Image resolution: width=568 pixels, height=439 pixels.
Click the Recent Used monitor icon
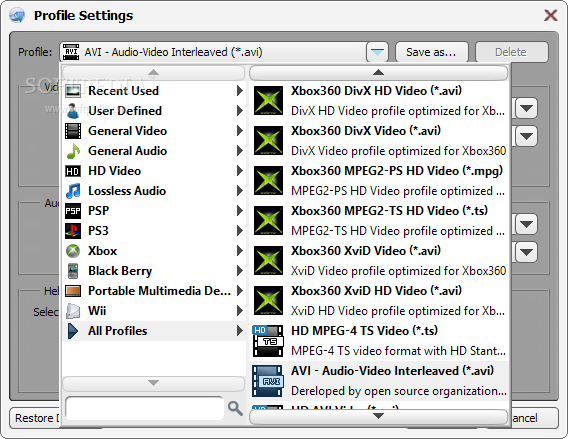pos(73,91)
